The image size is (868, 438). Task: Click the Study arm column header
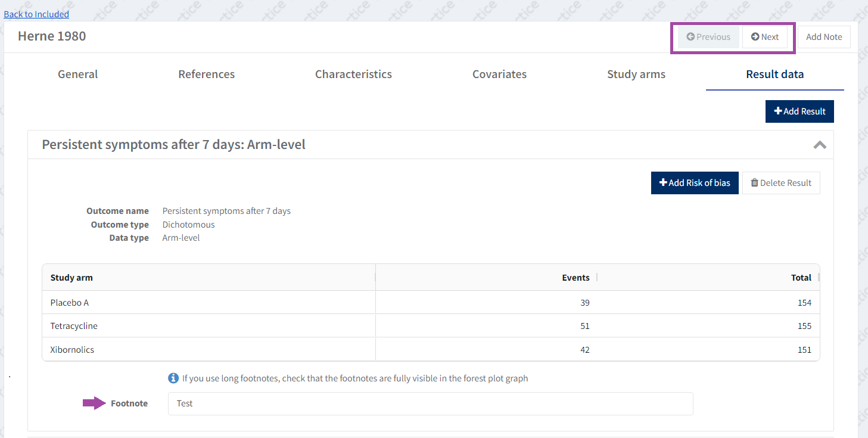pyautogui.click(x=71, y=278)
